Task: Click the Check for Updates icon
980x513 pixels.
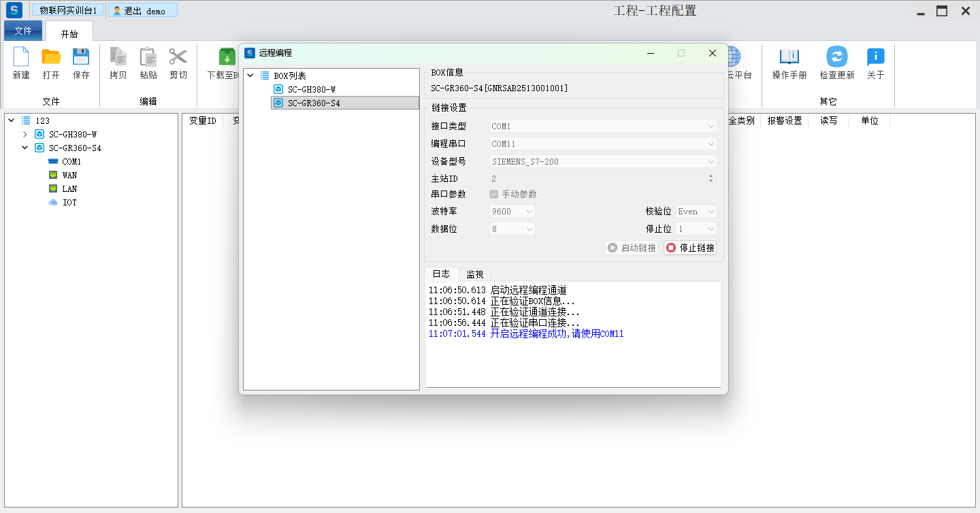Action: point(836,57)
